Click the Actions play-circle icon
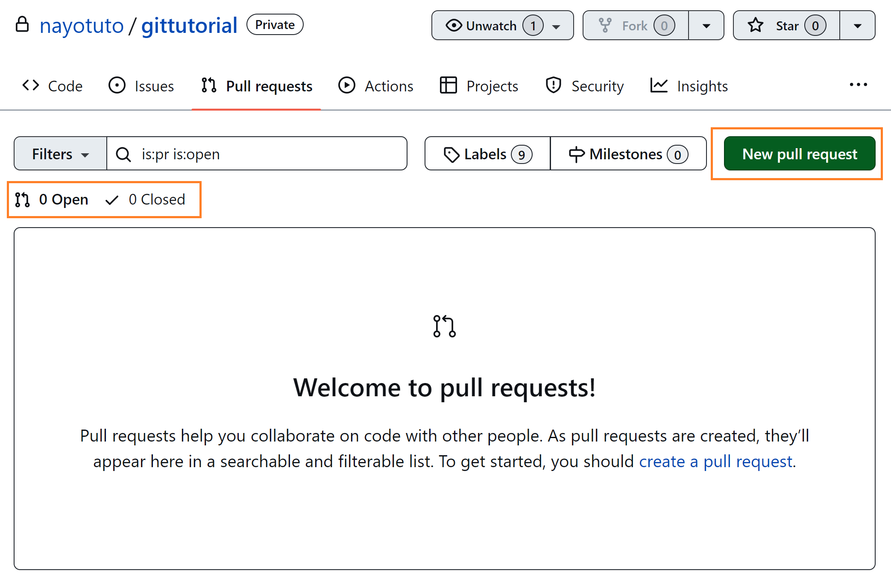 click(346, 85)
